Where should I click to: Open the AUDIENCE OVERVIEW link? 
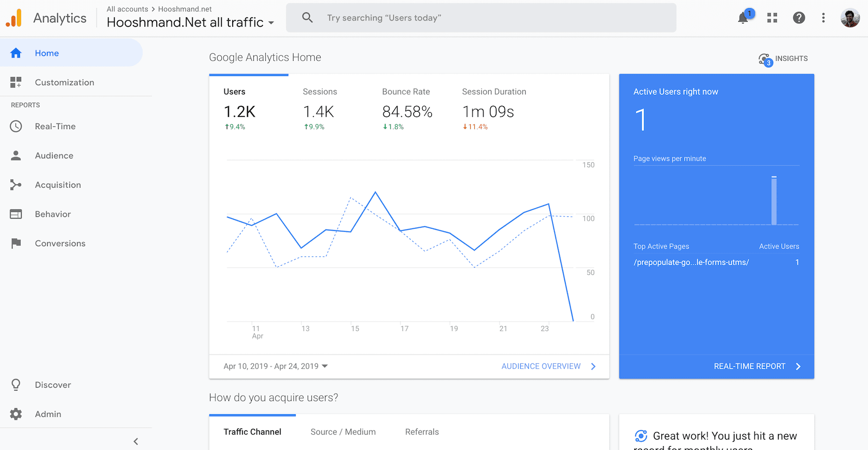[541, 367]
